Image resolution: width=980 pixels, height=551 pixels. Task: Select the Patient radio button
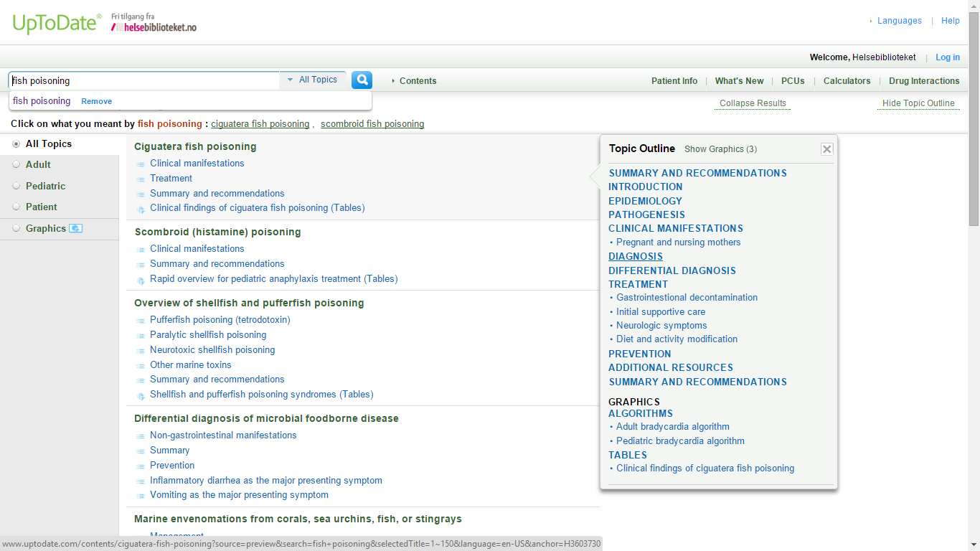(x=16, y=207)
